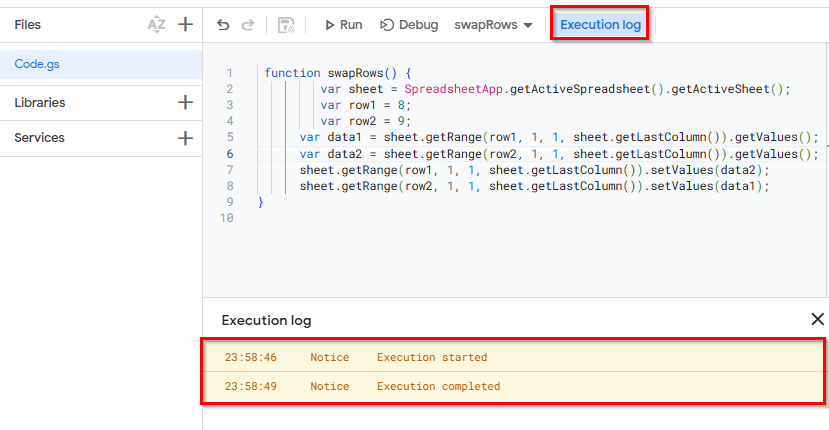This screenshot has width=829, height=430.
Task: Add a library using plus icon
Action: 185,102
